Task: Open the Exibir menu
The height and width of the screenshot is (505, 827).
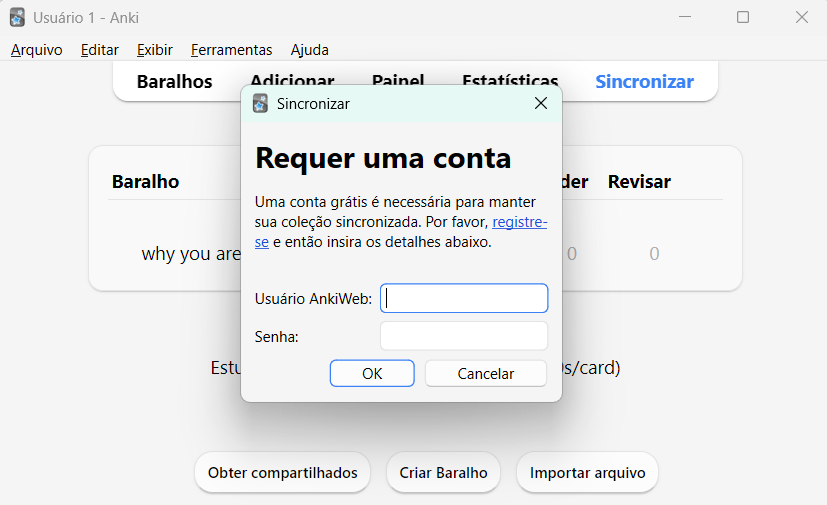Action: point(155,50)
